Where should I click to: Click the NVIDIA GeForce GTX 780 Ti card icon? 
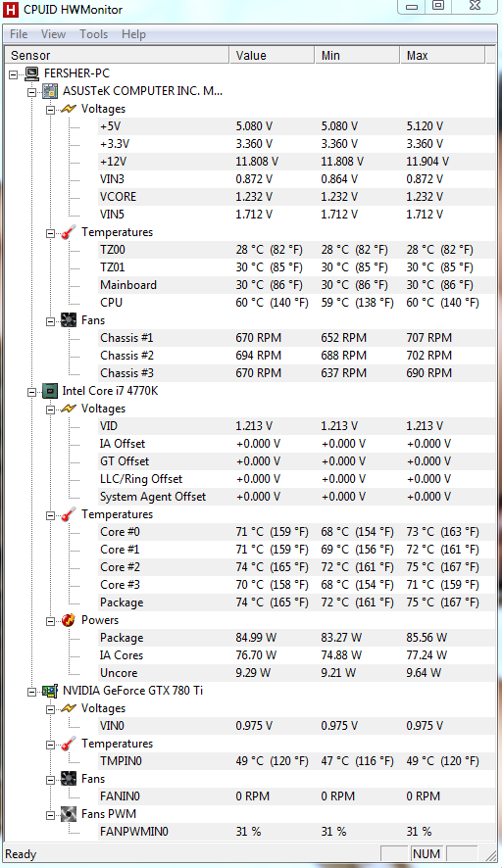point(50,691)
